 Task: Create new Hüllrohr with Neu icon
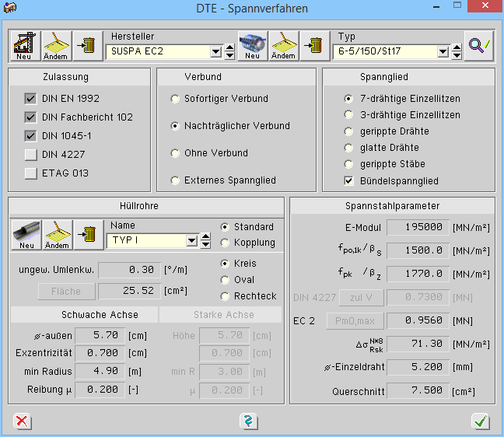pyautogui.click(x=26, y=234)
